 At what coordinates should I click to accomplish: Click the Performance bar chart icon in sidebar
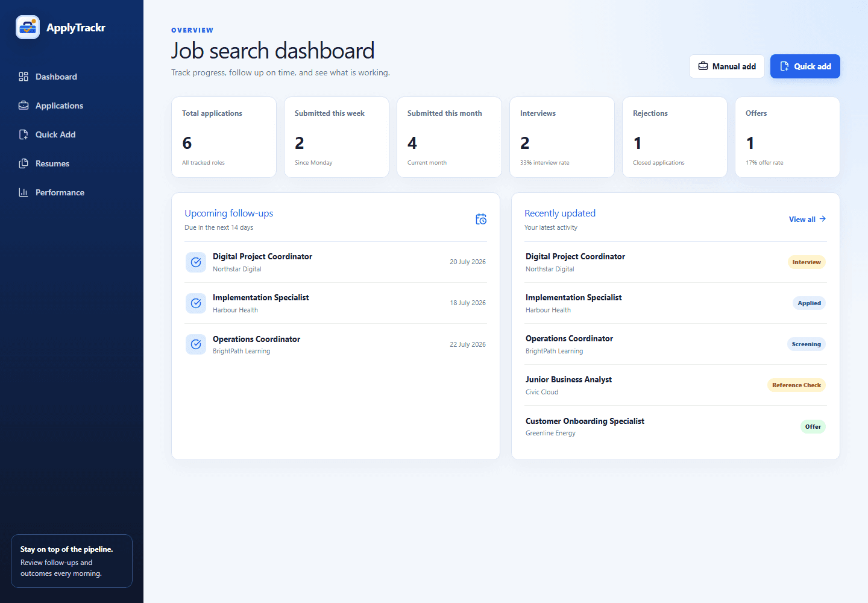click(x=24, y=192)
